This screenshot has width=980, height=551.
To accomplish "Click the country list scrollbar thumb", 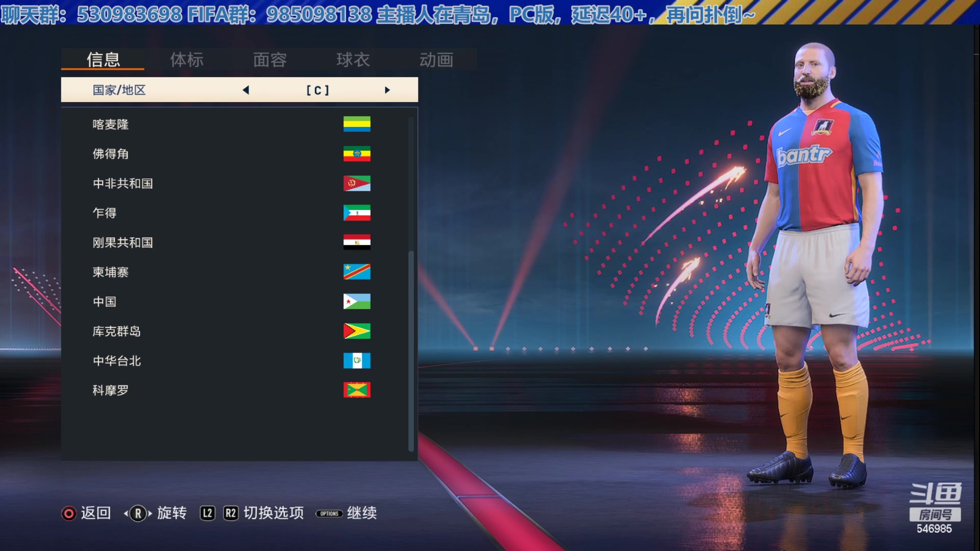I will [x=411, y=351].
